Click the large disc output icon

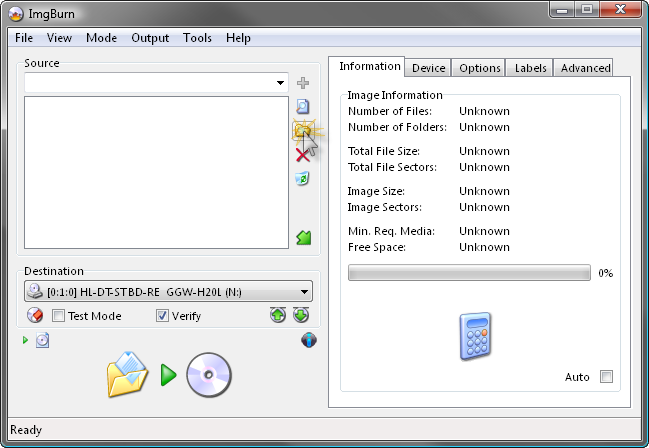(x=209, y=375)
